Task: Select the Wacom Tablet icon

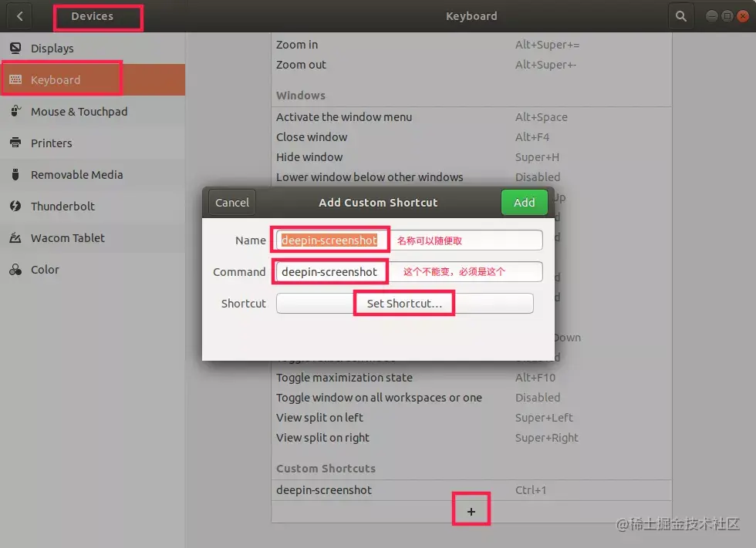Action: click(15, 238)
